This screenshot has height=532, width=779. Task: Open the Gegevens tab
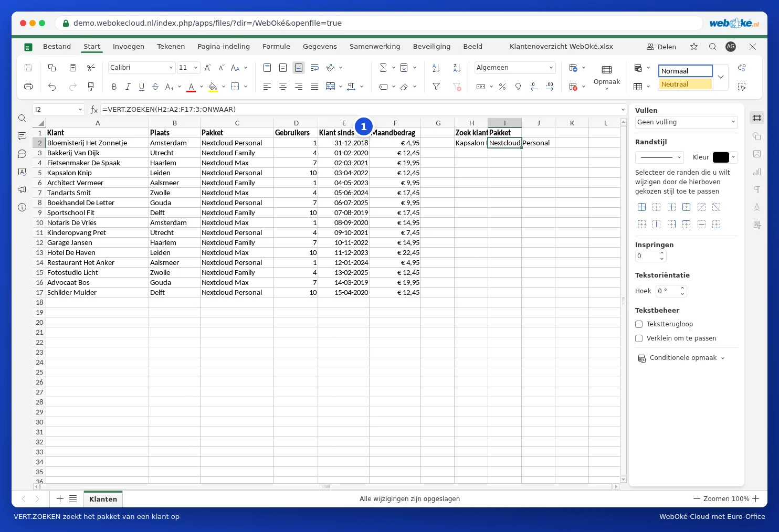[320, 47]
